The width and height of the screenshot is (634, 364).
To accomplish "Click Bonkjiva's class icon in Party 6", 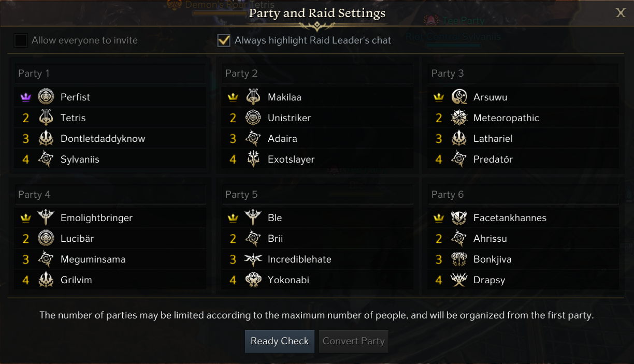I will pos(459,259).
